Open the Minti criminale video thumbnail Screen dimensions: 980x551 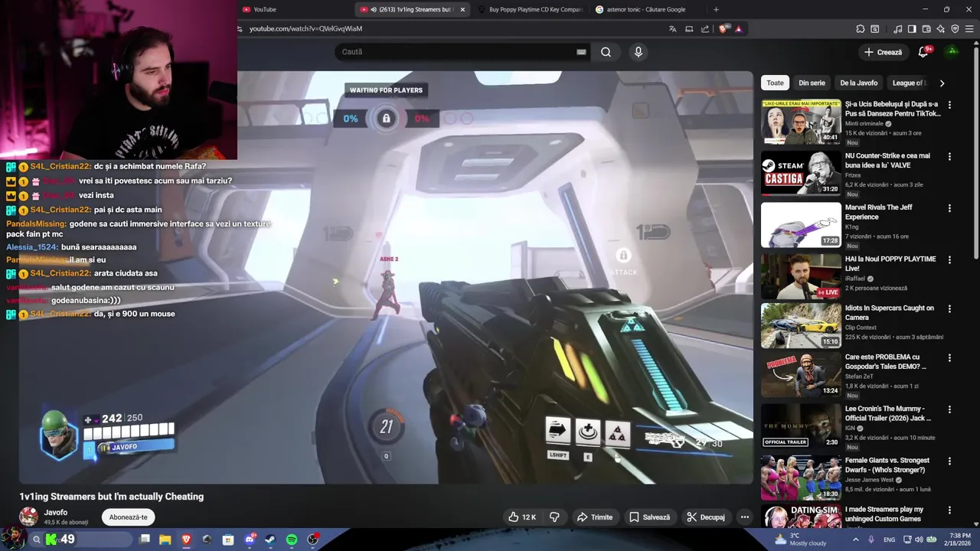pos(801,122)
